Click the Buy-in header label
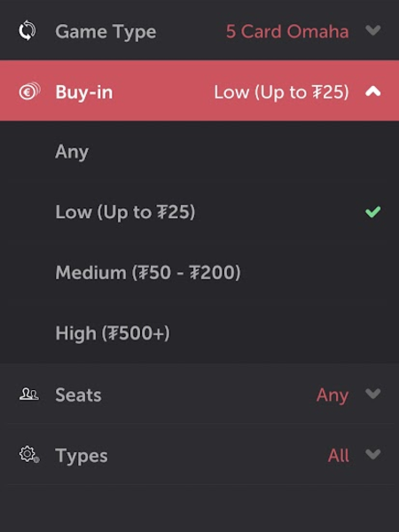Image resolution: width=399 pixels, height=532 pixels. [x=84, y=92]
